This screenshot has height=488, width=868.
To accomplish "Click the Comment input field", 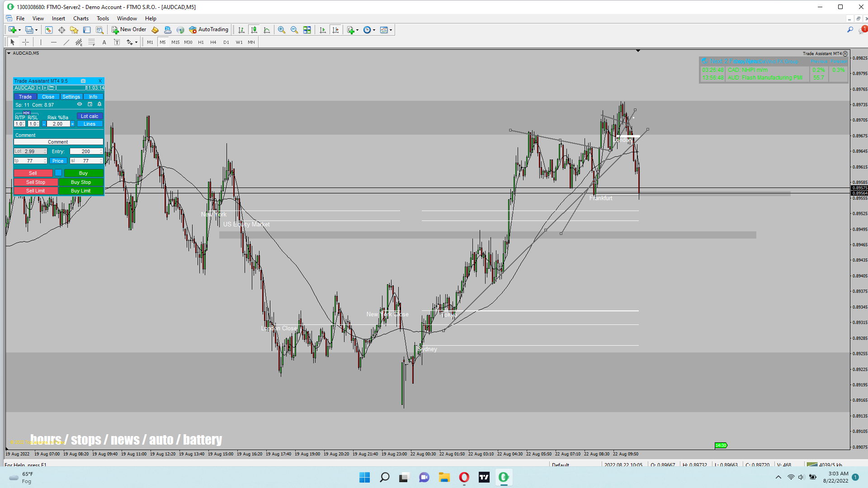I will (58, 142).
